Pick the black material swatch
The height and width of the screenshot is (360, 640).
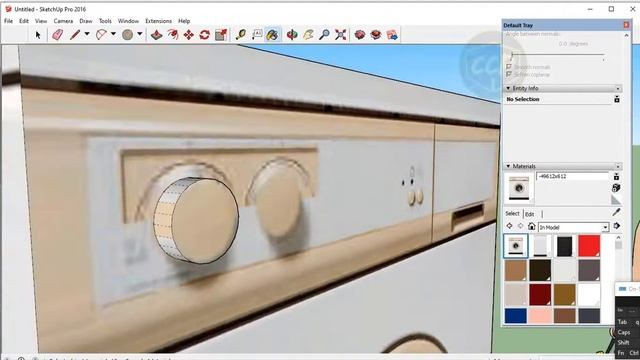pyautogui.click(x=564, y=246)
